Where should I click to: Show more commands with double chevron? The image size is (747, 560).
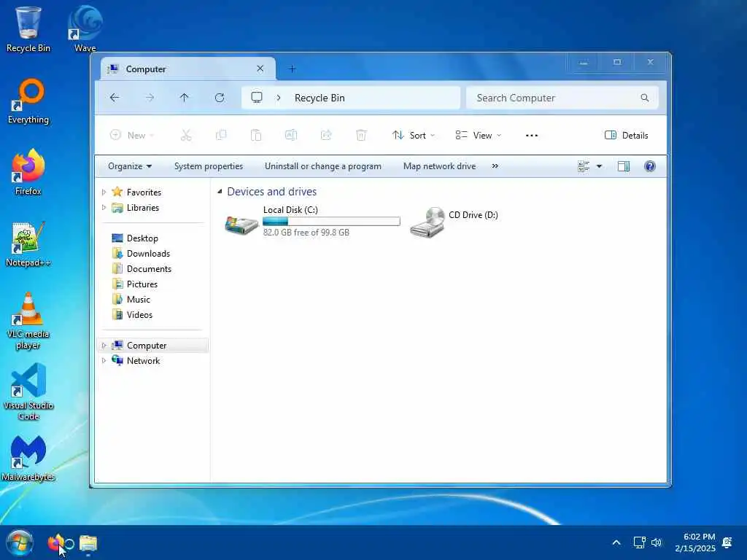[495, 166]
